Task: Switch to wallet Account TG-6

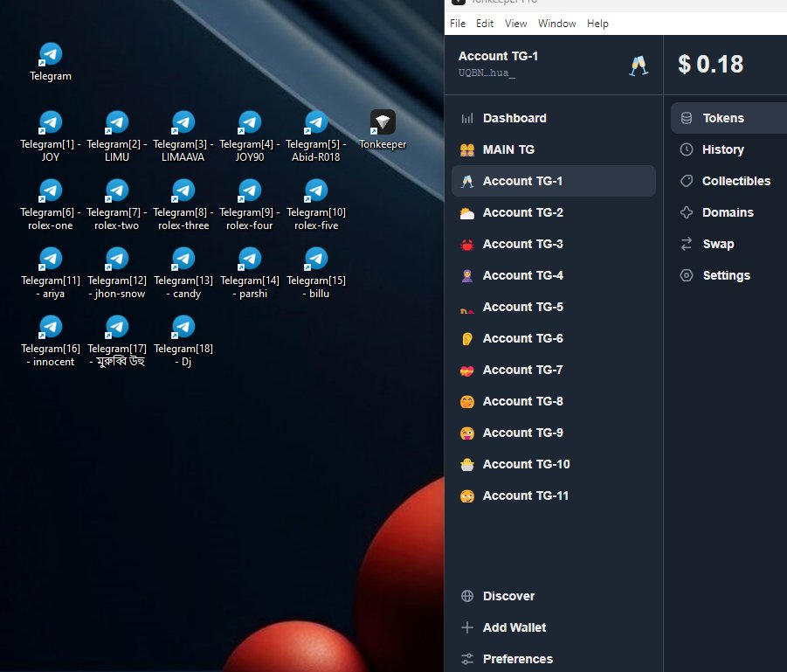Action: coord(554,338)
